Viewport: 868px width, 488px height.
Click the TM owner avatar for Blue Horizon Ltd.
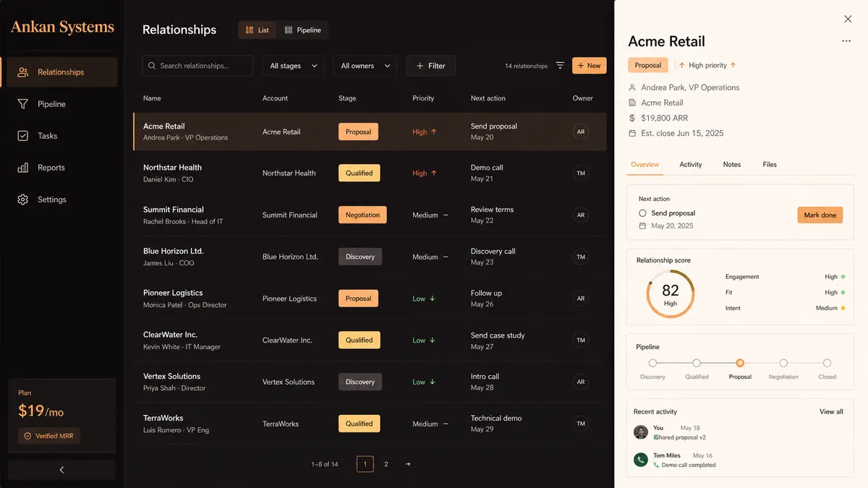581,257
